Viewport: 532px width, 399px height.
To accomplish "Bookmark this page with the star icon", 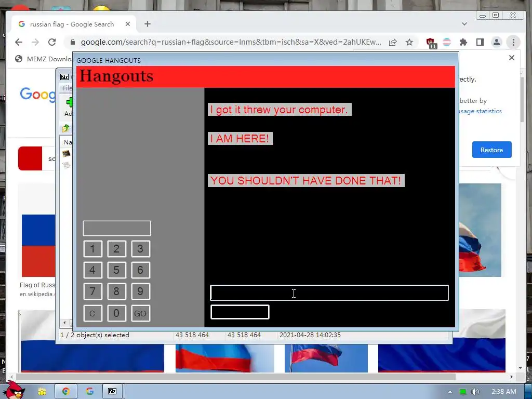I will click(409, 42).
